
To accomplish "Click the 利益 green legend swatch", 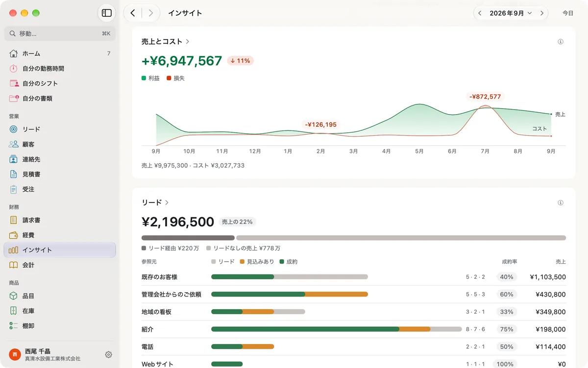I will [144, 78].
